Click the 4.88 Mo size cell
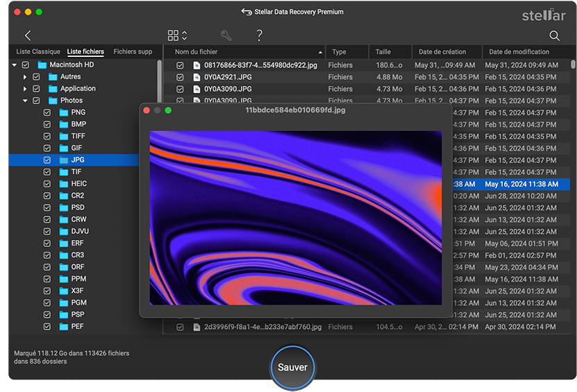 (389, 77)
